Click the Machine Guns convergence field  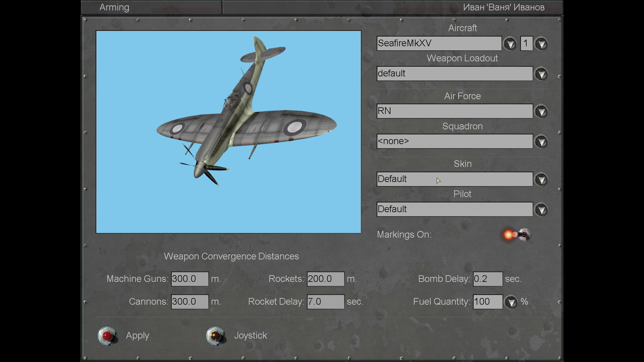pyautogui.click(x=190, y=279)
